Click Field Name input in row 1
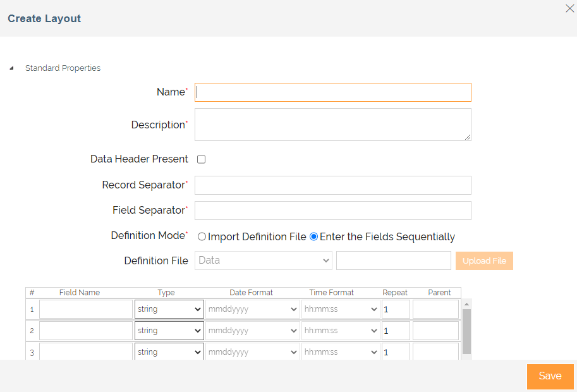 click(86, 309)
